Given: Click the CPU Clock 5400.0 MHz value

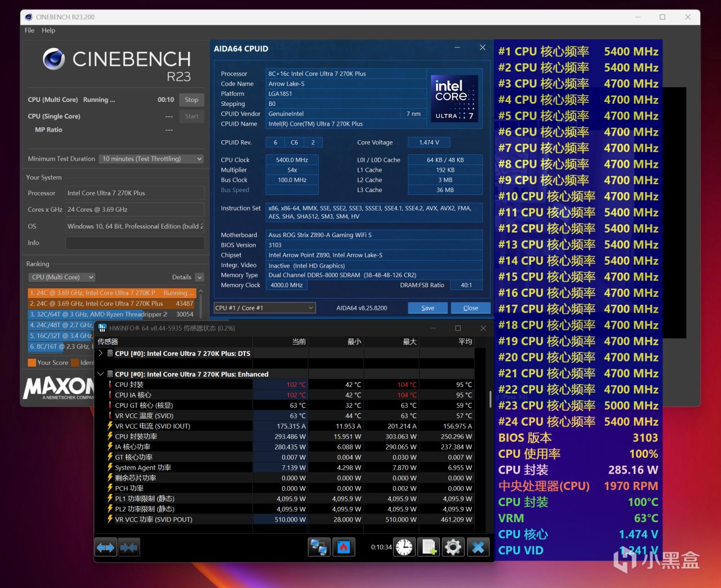Looking at the screenshot, I should pyautogui.click(x=292, y=160).
